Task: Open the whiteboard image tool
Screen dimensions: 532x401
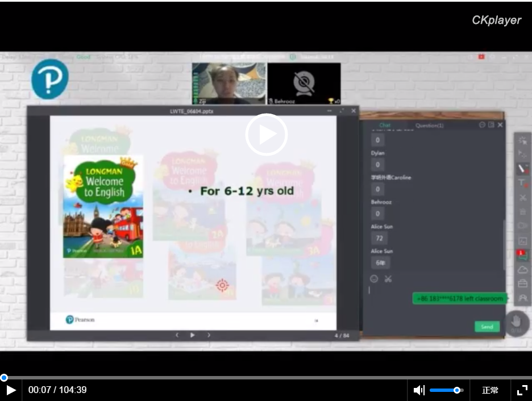Action: (x=522, y=241)
